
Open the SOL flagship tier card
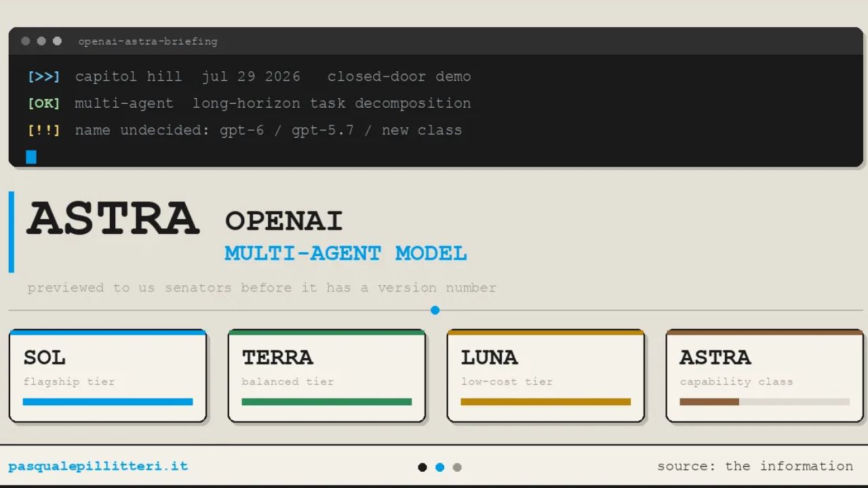pyautogui.click(x=108, y=375)
